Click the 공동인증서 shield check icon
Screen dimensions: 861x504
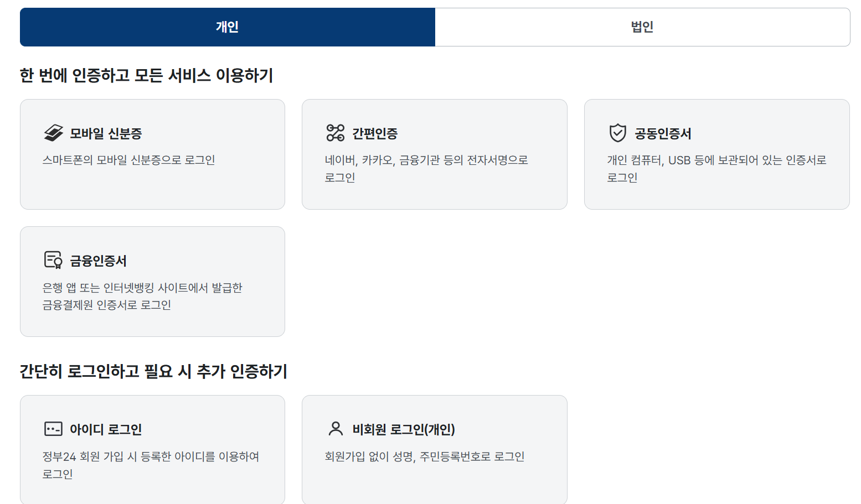pyautogui.click(x=618, y=133)
